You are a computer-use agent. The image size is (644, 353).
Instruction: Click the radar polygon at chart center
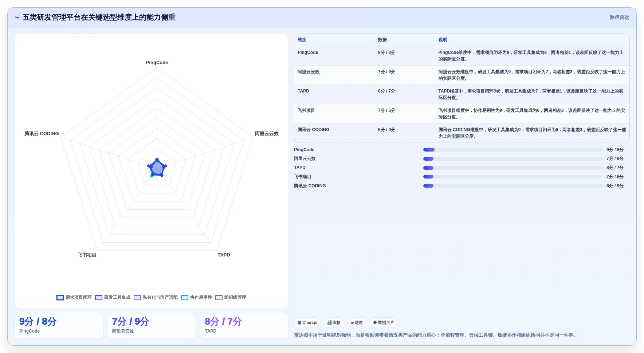(x=157, y=168)
